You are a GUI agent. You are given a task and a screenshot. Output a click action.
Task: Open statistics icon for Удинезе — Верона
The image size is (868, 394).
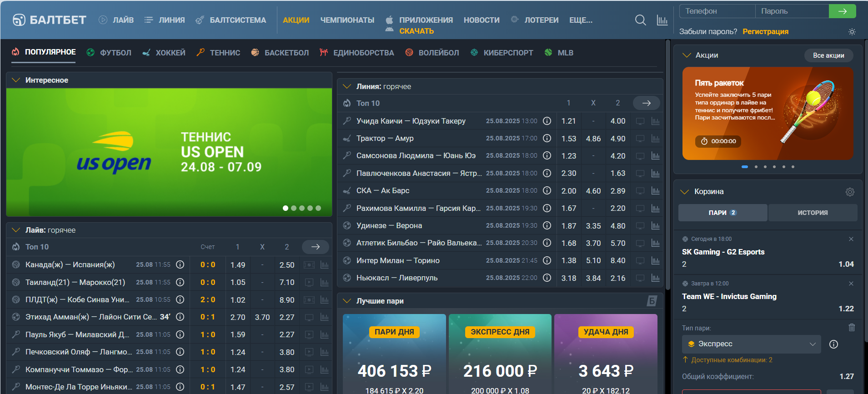[x=655, y=226]
